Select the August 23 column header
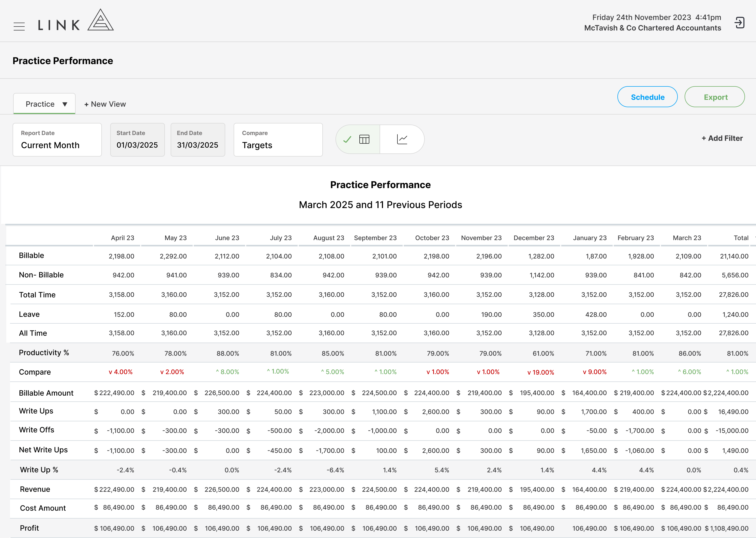This screenshot has height=538, width=756. click(x=329, y=238)
